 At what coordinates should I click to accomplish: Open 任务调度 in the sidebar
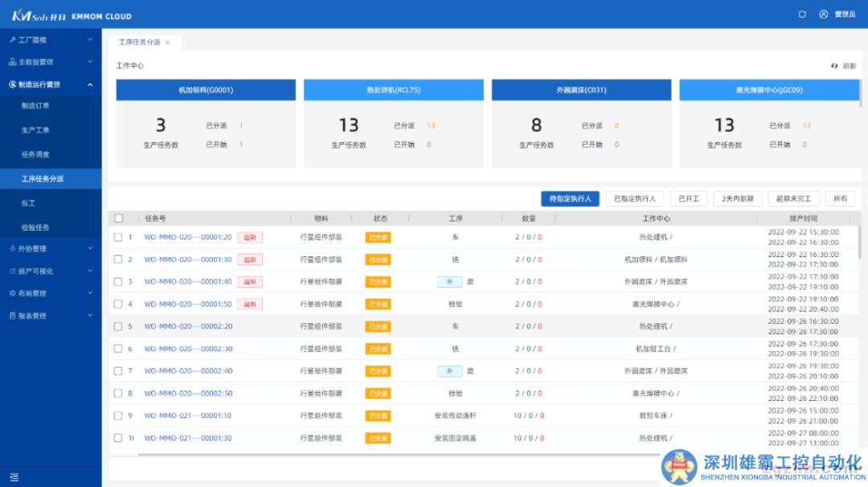[35, 154]
